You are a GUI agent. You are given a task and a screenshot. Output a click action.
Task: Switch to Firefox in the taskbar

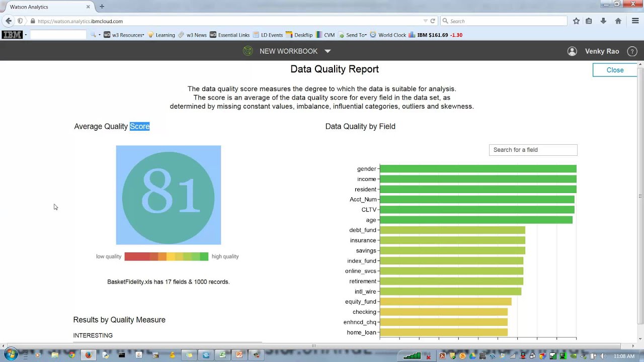[x=88, y=355]
